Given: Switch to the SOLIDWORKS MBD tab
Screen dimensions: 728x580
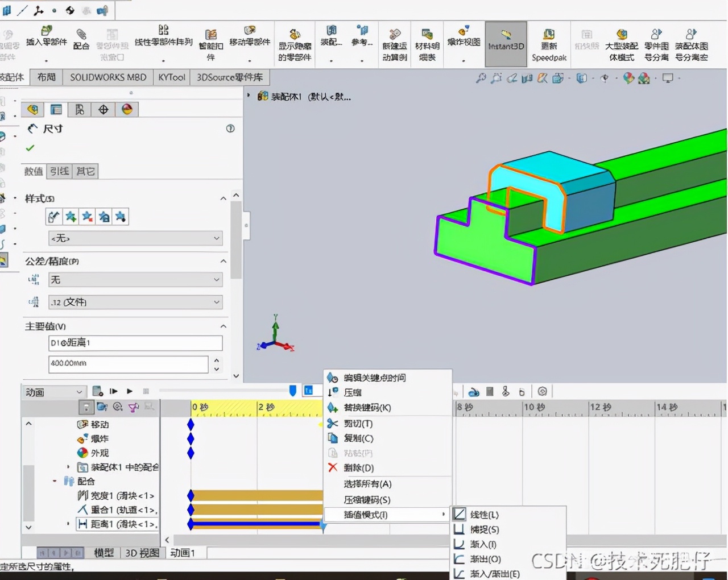Looking at the screenshot, I should [x=107, y=77].
